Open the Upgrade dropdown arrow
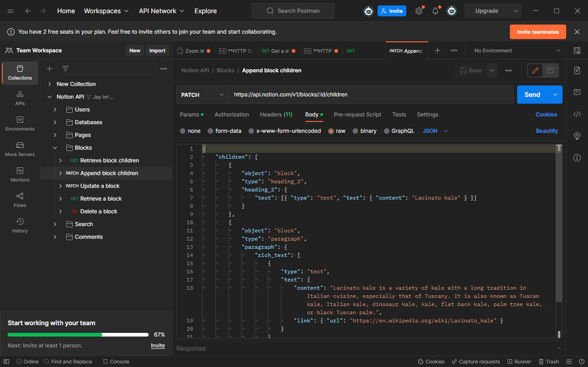Image resolution: width=588 pixels, height=367 pixels. coord(515,11)
